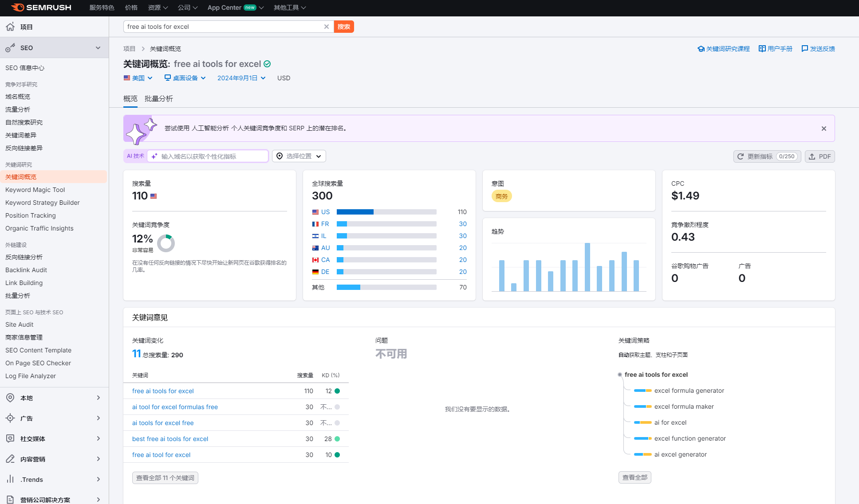The width and height of the screenshot is (859, 504).
Task: Switch to the 批量分析 tab
Action: coord(159,99)
